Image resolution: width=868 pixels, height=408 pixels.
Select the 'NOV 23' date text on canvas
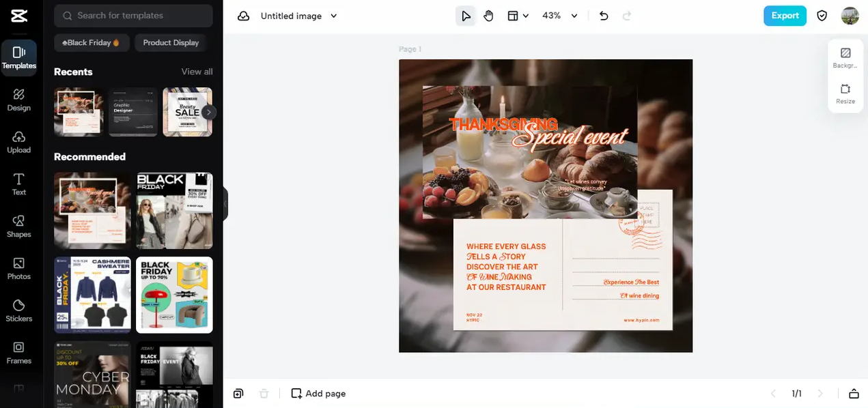pos(474,315)
